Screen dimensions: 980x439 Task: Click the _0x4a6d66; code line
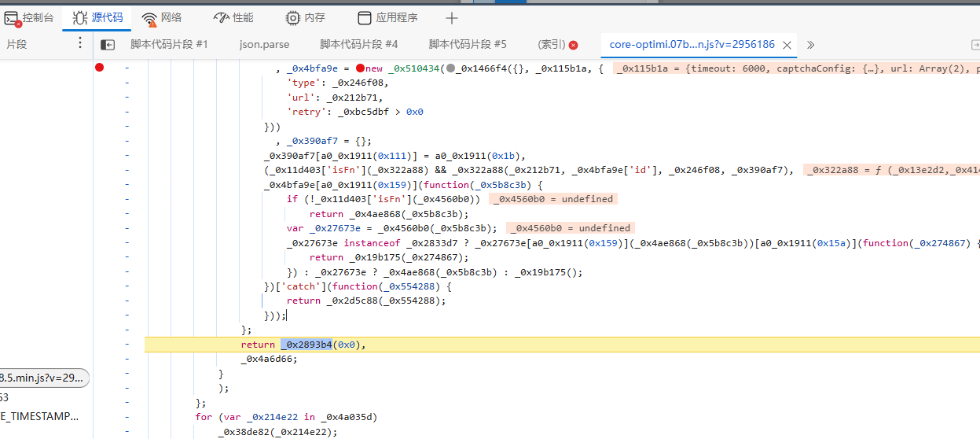tap(270, 359)
